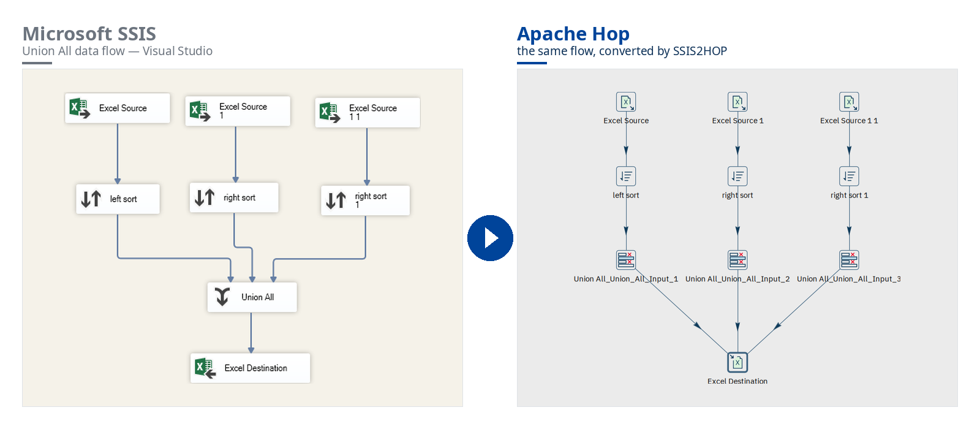Image resolution: width=980 pixels, height=429 pixels.
Task: Click the SSIS Excel Destination icon
Action: 205,368
